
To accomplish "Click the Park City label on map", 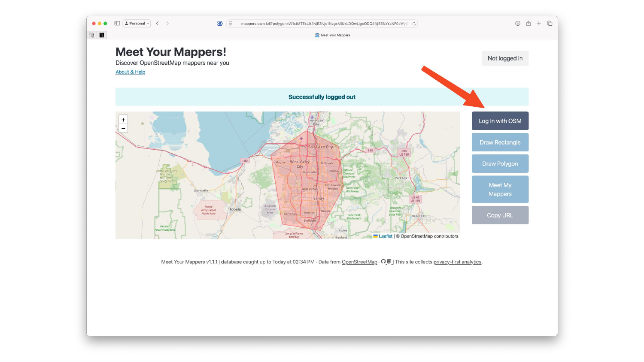I will click(401, 178).
